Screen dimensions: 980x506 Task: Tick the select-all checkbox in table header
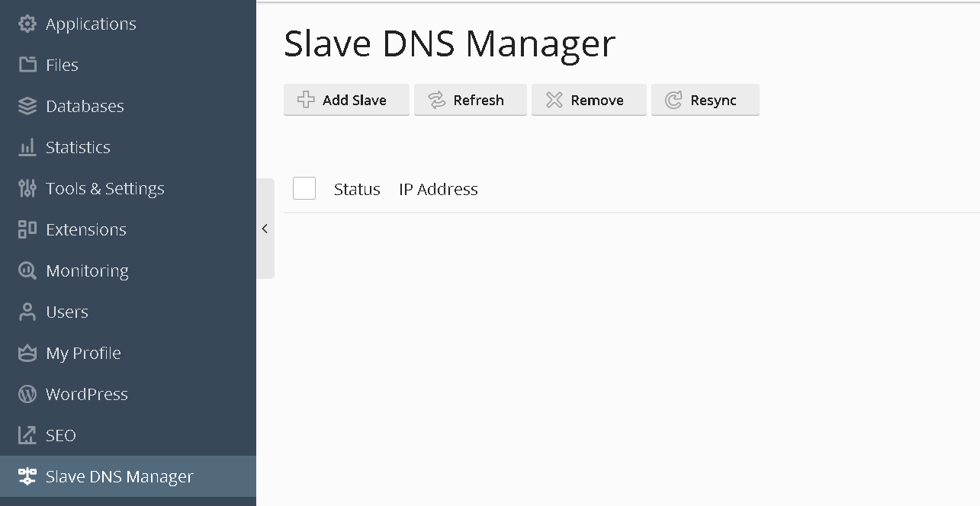click(x=304, y=188)
